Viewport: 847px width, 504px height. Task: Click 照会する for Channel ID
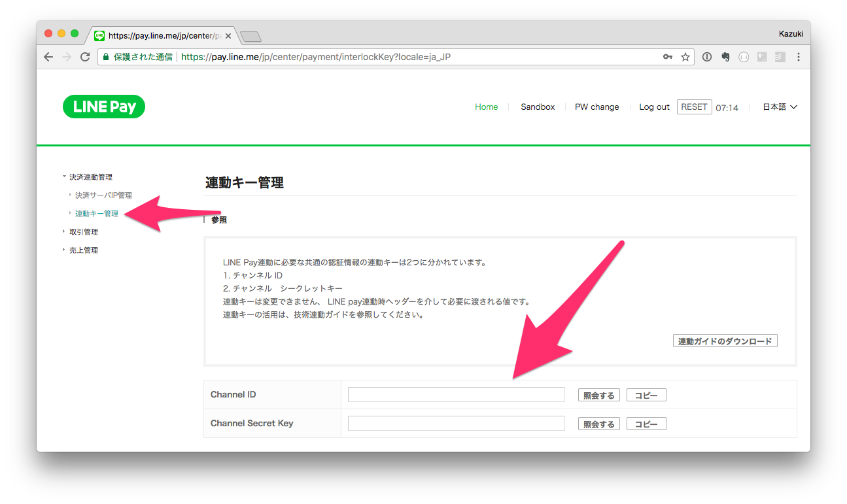click(x=599, y=395)
